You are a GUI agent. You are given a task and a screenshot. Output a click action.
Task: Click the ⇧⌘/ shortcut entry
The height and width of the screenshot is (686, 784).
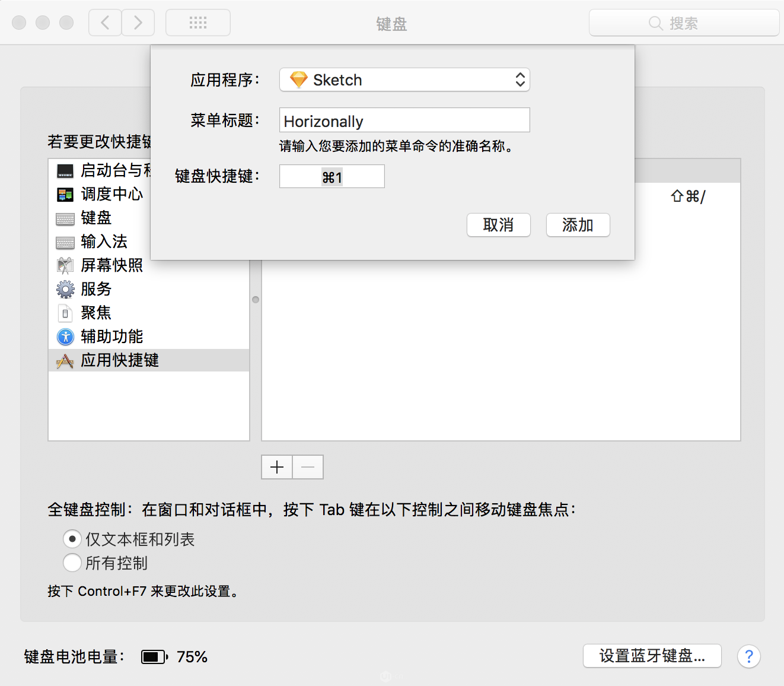[x=688, y=196]
